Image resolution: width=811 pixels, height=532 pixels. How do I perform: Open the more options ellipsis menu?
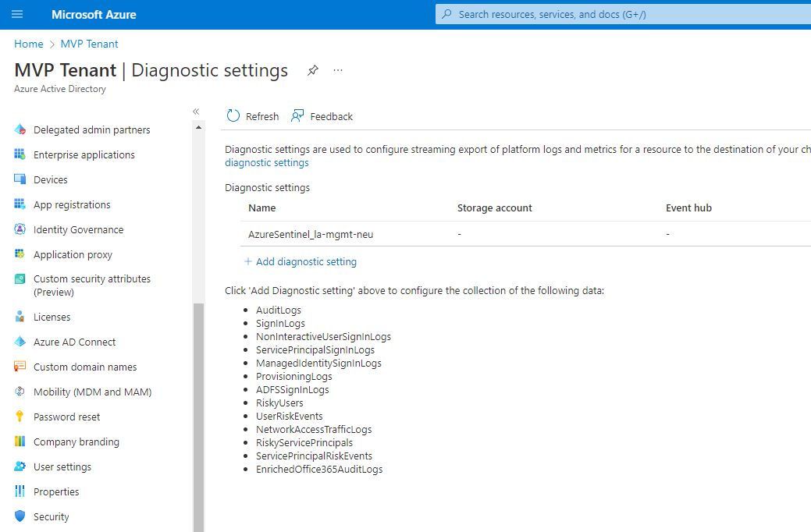pyautogui.click(x=337, y=69)
